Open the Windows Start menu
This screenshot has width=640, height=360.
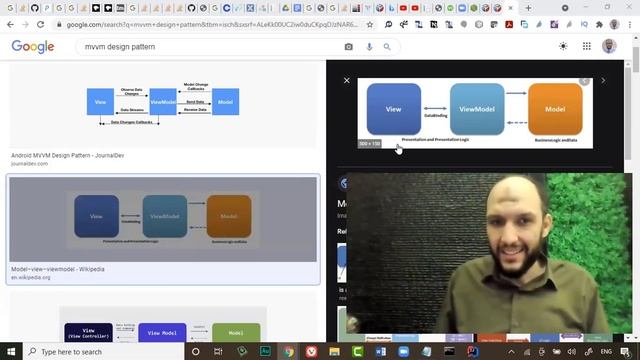point(11,351)
